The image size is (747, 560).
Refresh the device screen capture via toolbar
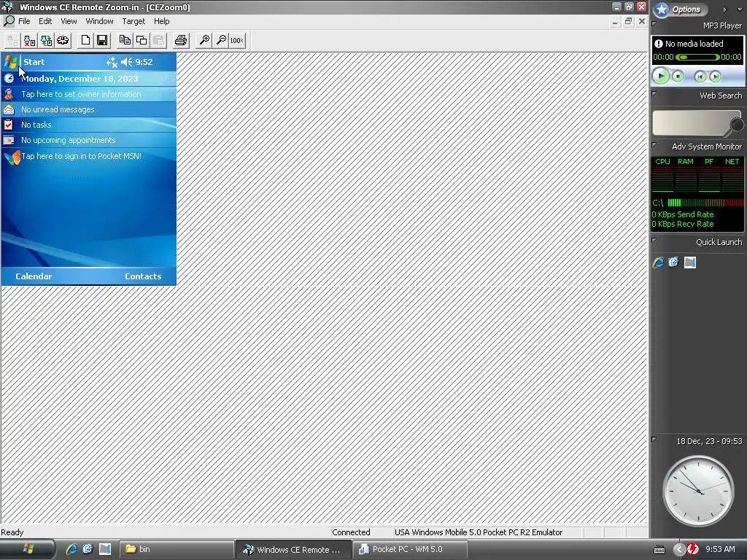46,41
